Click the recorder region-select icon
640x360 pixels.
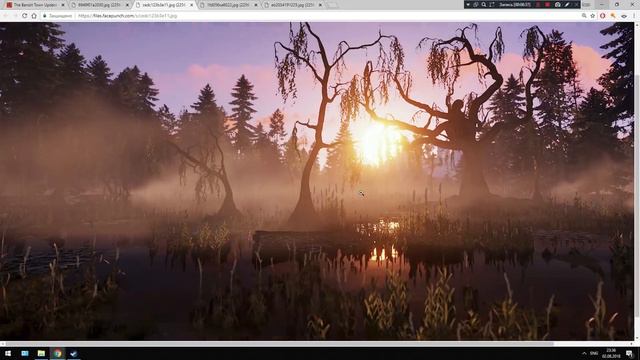[x=492, y=4]
